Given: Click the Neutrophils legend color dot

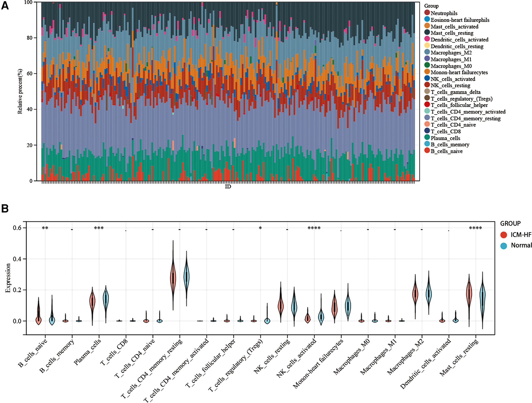Looking at the screenshot, I should click(427, 13).
